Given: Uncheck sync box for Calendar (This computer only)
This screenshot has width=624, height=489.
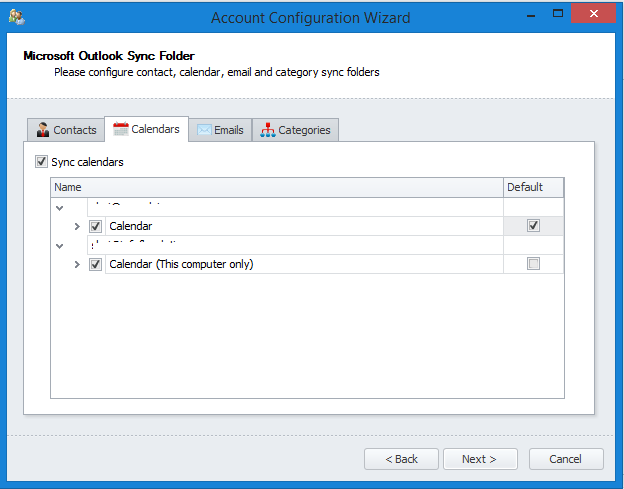Looking at the screenshot, I should pos(96,264).
